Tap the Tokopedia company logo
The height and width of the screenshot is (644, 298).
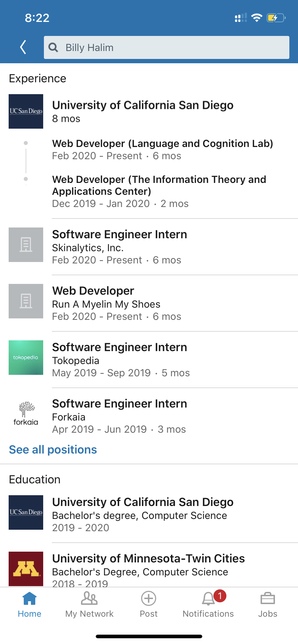coord(26,358)
